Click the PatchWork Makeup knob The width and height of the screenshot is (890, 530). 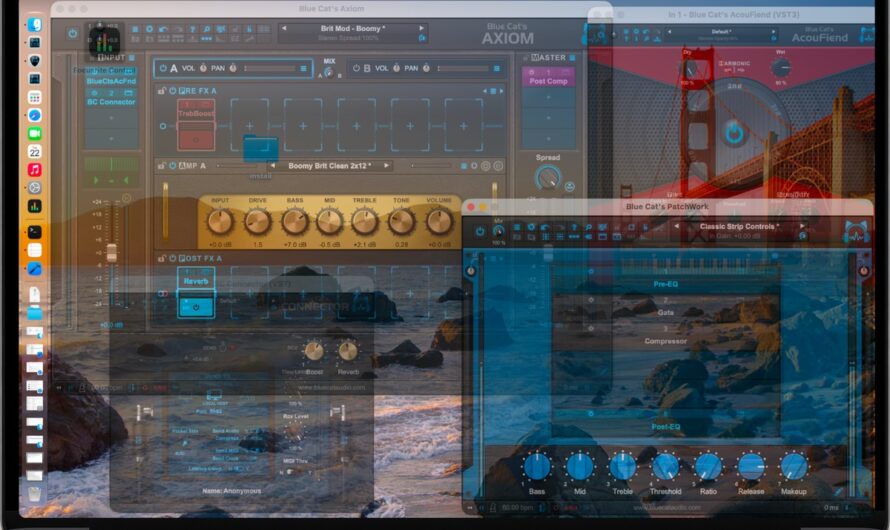tap(794, 466)
